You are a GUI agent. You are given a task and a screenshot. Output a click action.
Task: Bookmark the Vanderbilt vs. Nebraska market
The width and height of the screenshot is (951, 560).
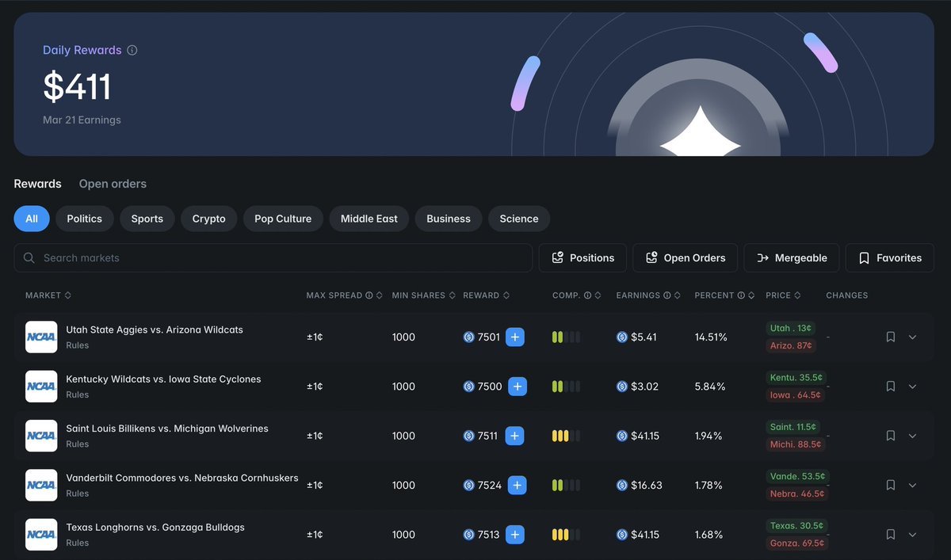point(891,485)
